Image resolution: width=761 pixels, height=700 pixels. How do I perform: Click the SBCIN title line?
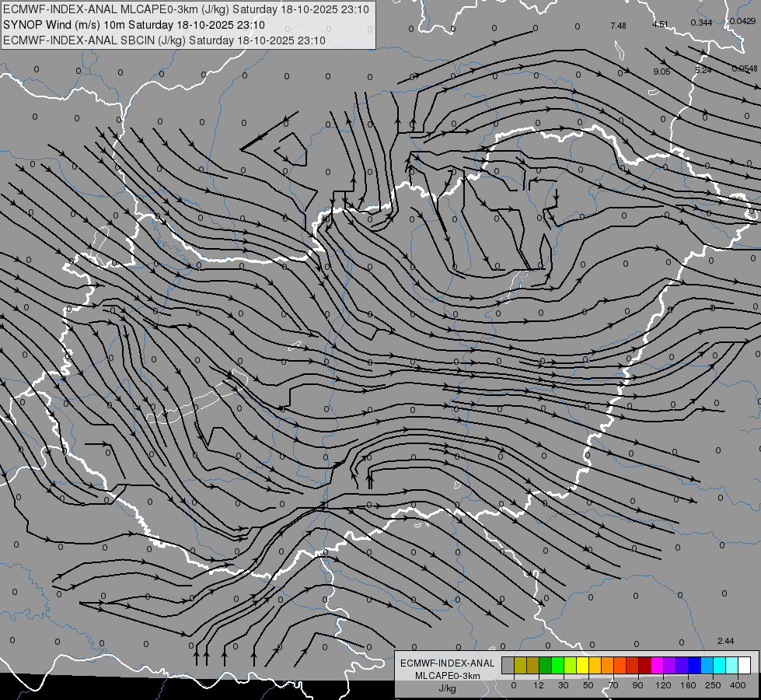click(164, 40)
